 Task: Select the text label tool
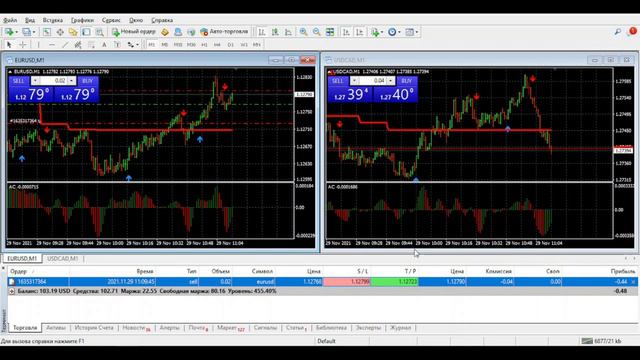click(x=117, y=44)
